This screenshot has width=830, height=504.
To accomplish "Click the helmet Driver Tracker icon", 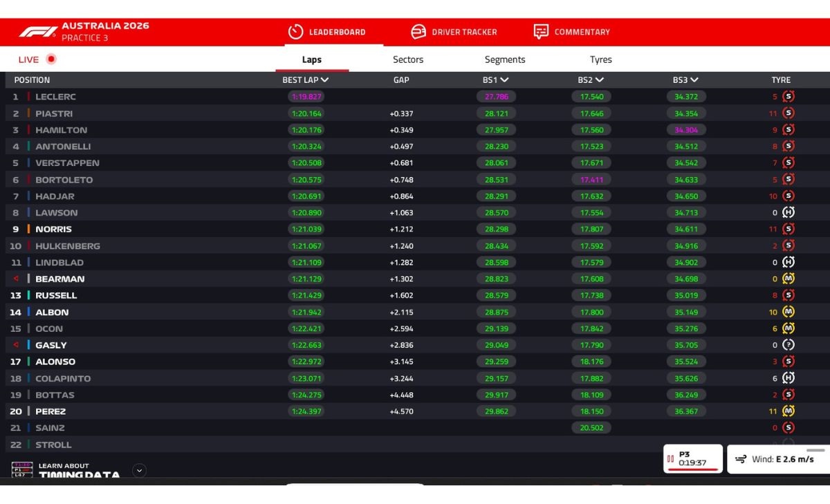I will pos(418,31).
